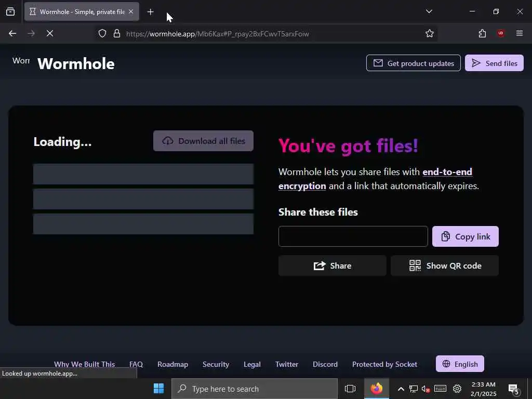
Task: Expand the list all tabs chevron
Action: click(429, 11)
